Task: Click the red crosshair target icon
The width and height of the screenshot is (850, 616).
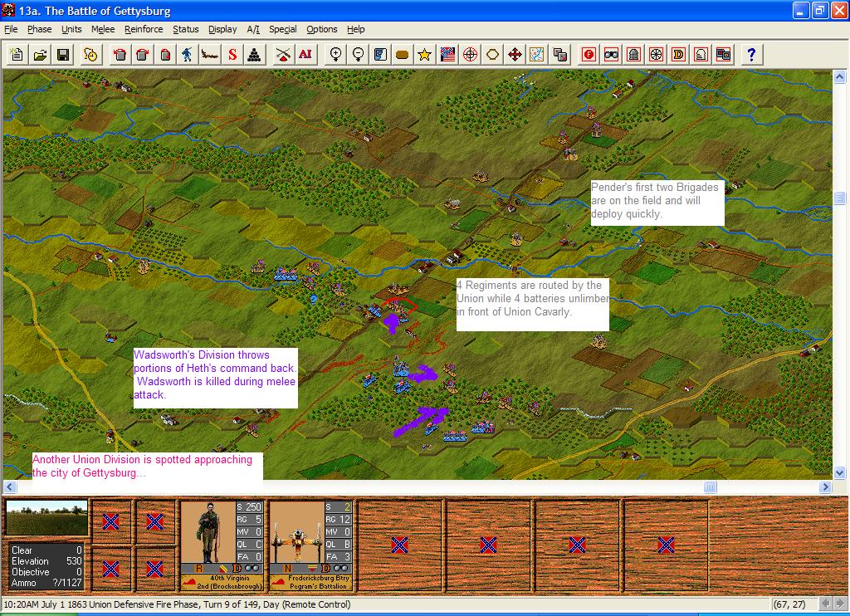Action: (x=470, y=54)
